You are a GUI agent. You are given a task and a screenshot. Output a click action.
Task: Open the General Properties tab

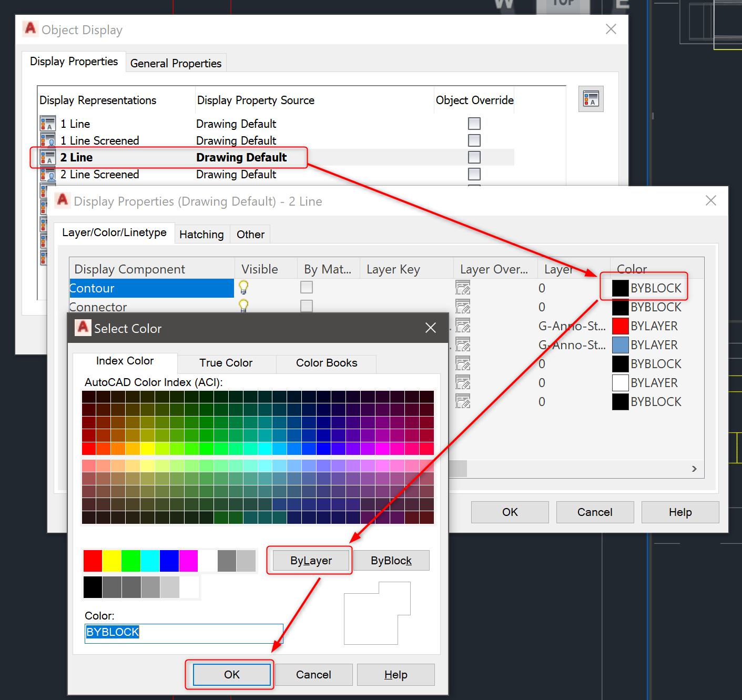(176, 63)
